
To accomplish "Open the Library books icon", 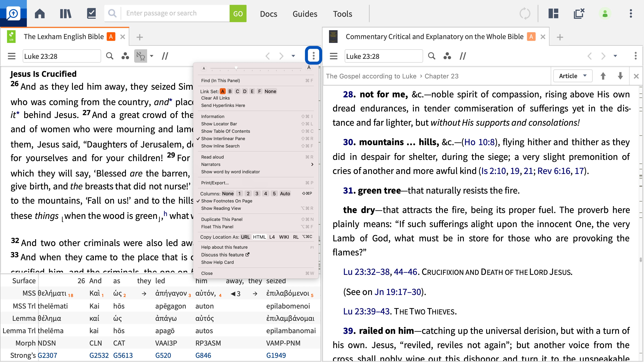I will coord(66,13).
